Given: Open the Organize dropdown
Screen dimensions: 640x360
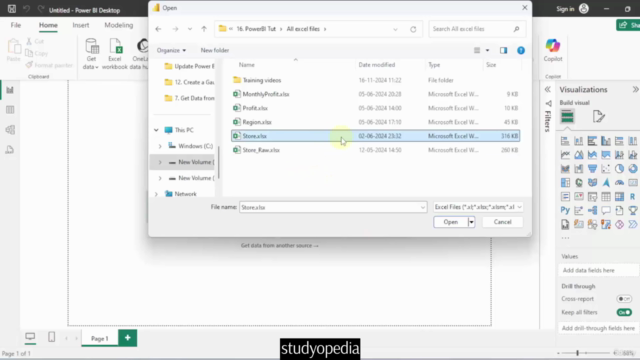Looking at the screenshot, I should coord(171,50).
